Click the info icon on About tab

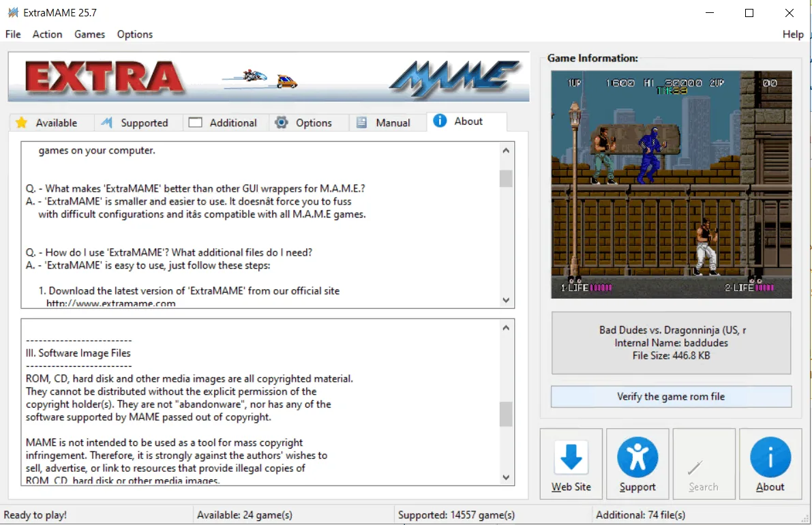[440, 121]
